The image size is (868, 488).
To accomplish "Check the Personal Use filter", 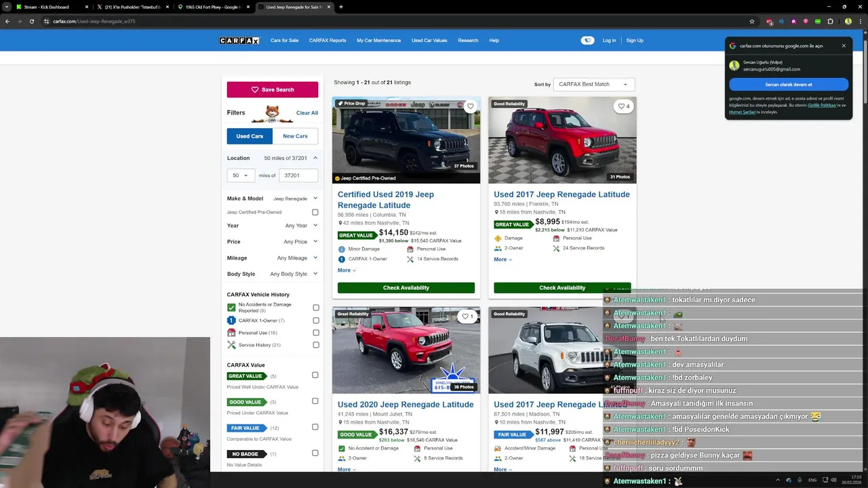I will (316, 333).
